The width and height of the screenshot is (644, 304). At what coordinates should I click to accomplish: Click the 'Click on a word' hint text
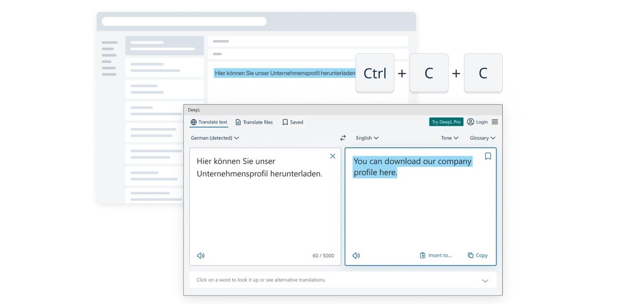point(261,280)
